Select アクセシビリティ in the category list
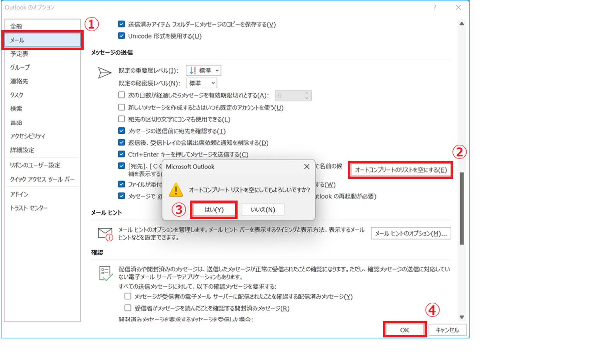This screenshot has width=614, height=364. click(28, 136)
